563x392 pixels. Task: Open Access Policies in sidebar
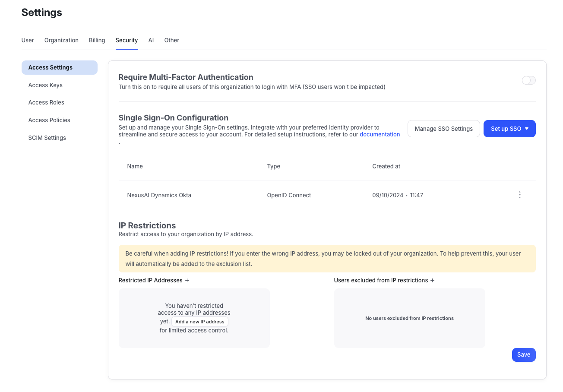(x=49, y=120)
